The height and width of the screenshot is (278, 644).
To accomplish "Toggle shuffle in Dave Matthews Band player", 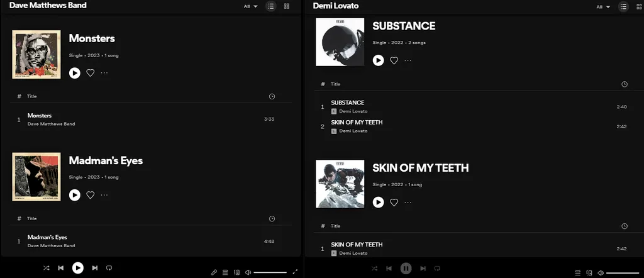I will (46, 268).
